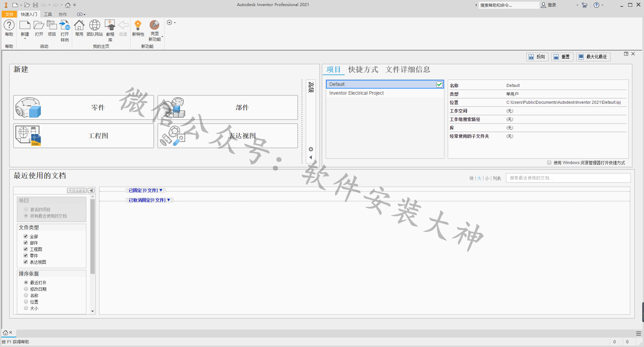Click the 反向 button
644x347 pixels.
pyautogui.click(x=537, y=57)
